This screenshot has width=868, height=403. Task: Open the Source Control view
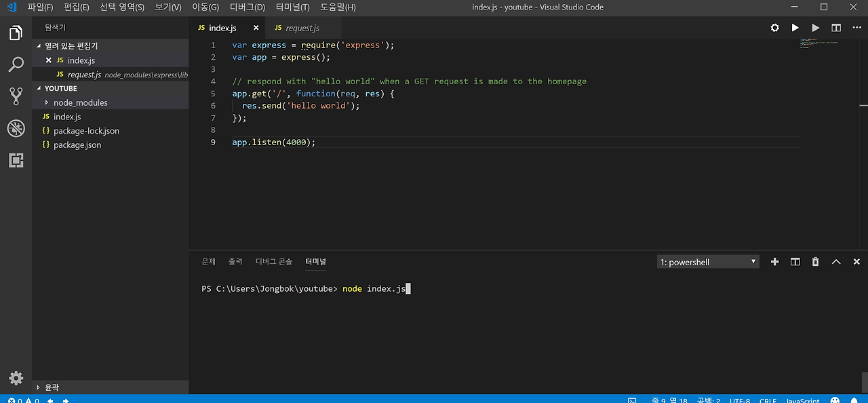16,96
